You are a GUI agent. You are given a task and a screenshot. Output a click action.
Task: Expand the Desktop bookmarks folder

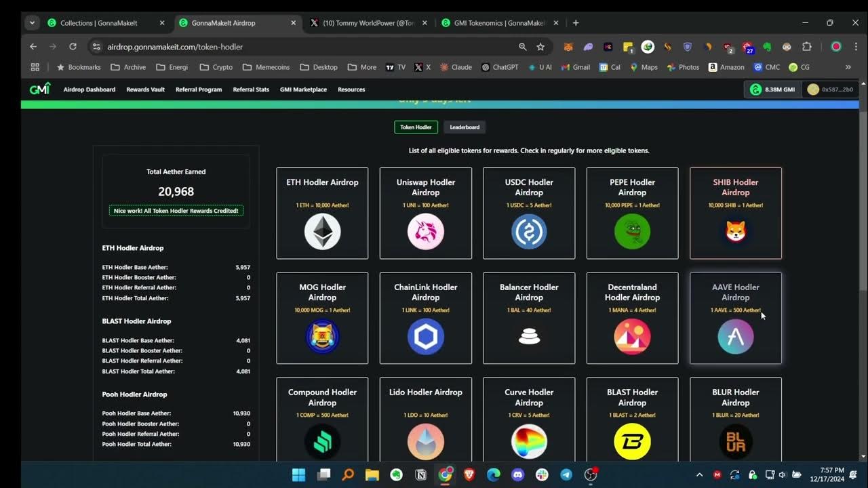[x=319, y=67]
